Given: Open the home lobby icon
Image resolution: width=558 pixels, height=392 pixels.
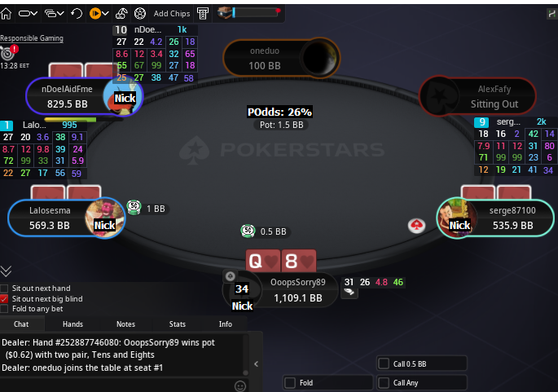Looking at the screenshot, I should point(6,14).
